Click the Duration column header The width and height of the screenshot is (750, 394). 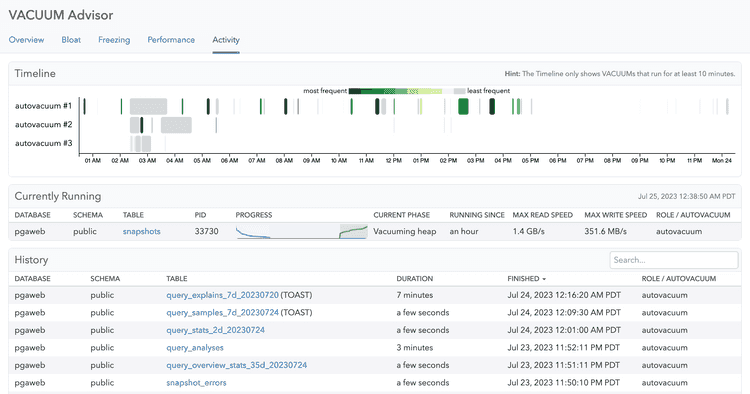point(415,279)
